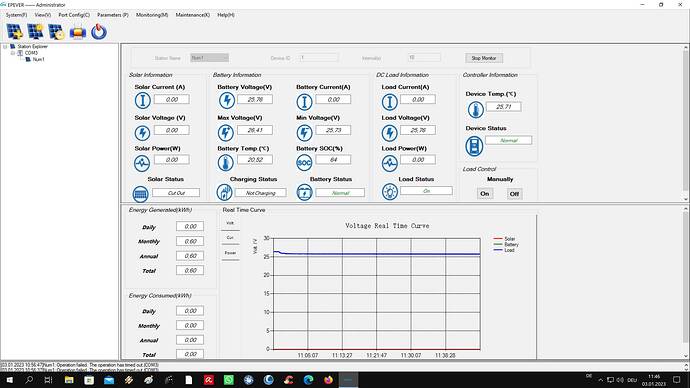Image resolution: width=690 pixels, height=388 pixels.
Task: Select the Volt curve button
Action: tap(230, 223)
